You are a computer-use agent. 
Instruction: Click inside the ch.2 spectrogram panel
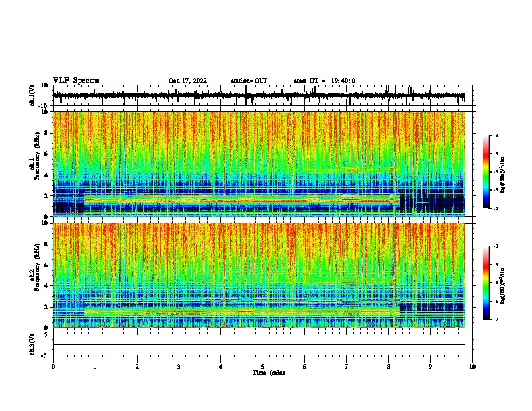pos(259,275)
